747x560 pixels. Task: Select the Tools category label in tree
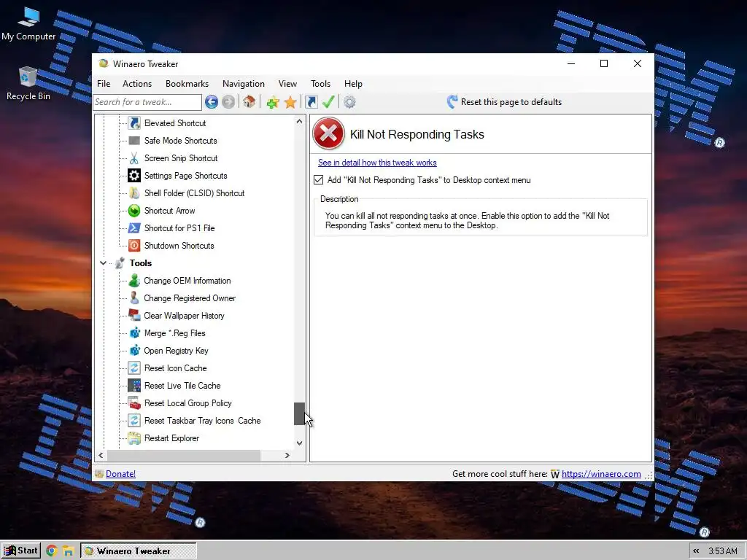click(x=141, y=262)
